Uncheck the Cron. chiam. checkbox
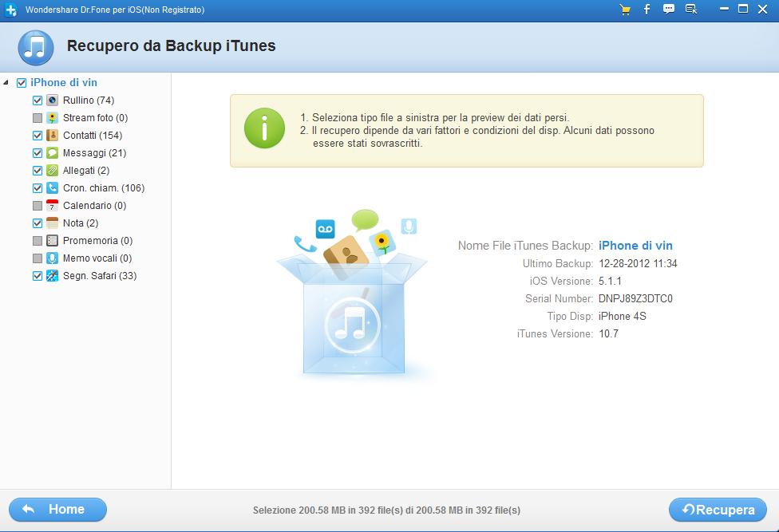779x532 pixels. coord(38,188)
